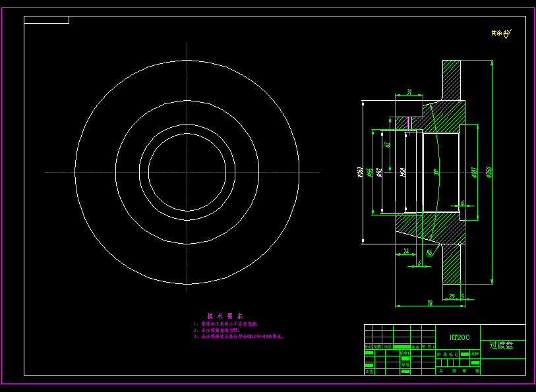The width and height of the screenshot is (536, 392).
Task: Select the ø160 white diameter dimension
Action: point(359,172)
